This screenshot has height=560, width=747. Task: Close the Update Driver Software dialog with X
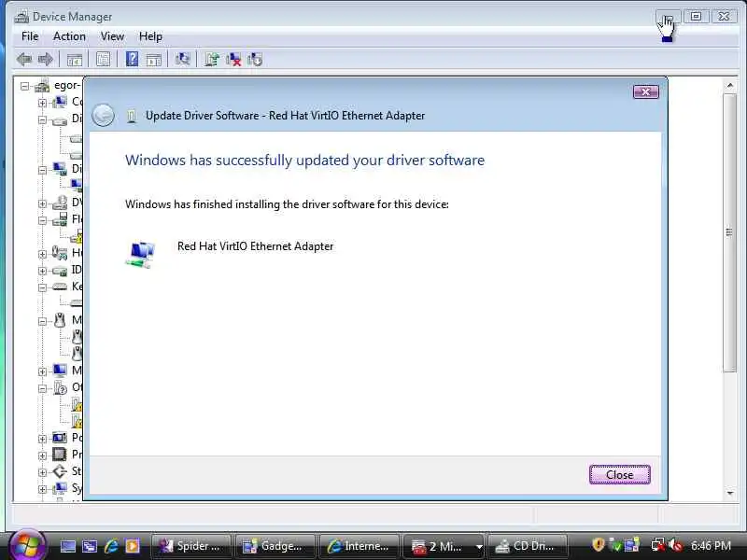(645, 91)
